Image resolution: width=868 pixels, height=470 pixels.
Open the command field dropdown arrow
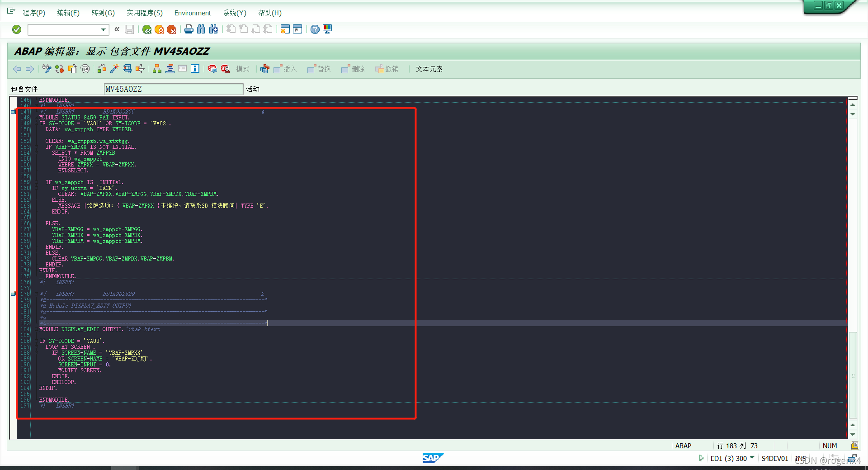tap(104, 30)
